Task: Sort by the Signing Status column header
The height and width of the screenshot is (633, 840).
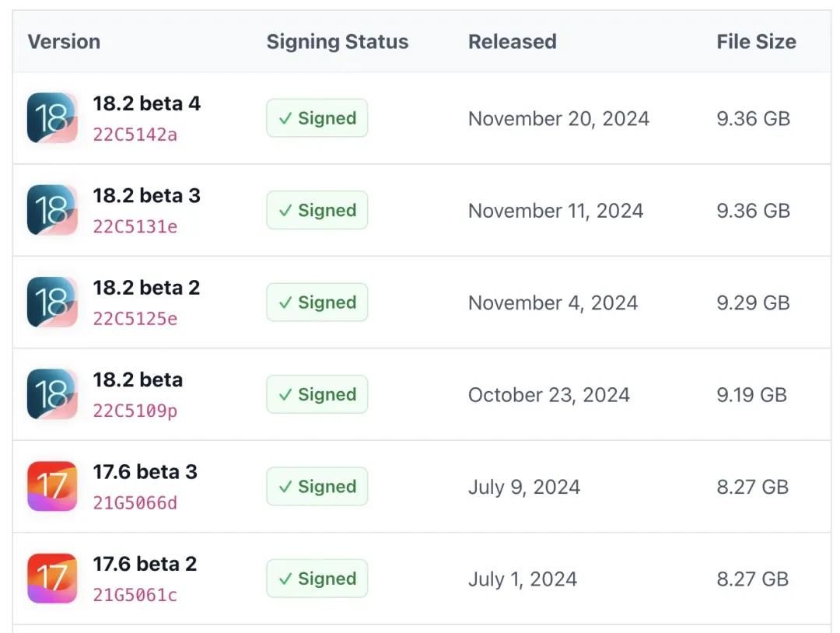Action: point(337,41)
